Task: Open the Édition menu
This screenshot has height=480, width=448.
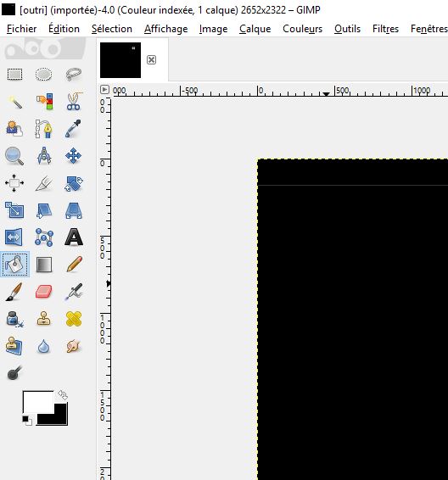Action: tap(64, 29)
